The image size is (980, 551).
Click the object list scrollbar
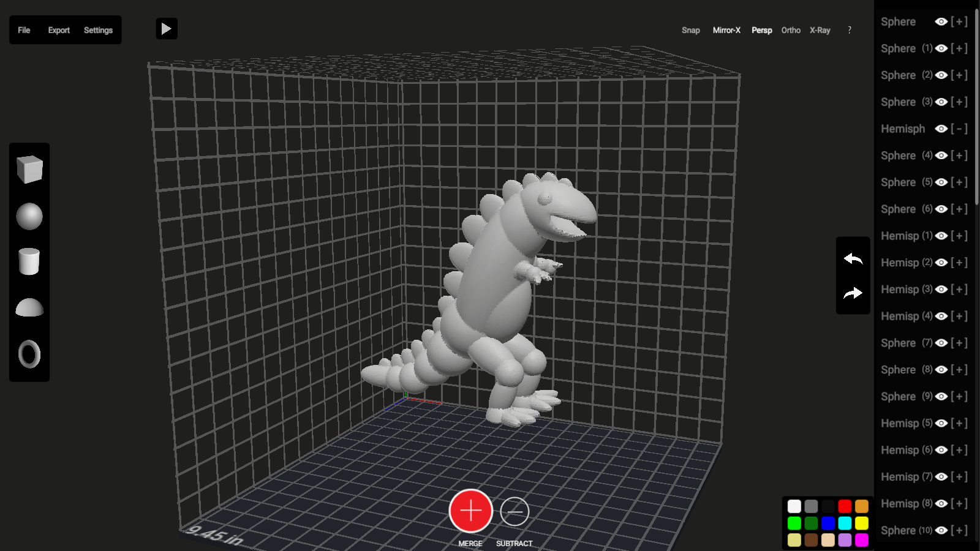977,107
